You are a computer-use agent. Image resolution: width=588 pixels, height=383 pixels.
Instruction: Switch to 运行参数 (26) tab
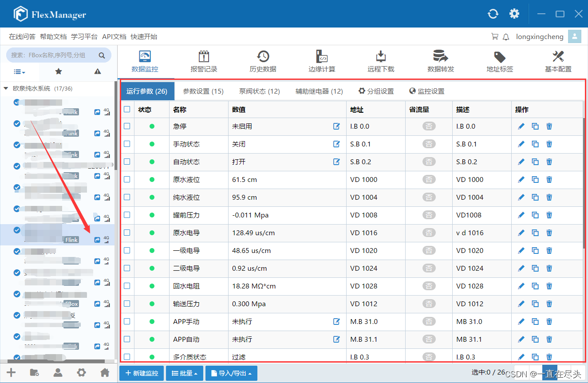(x=147, y=91)
